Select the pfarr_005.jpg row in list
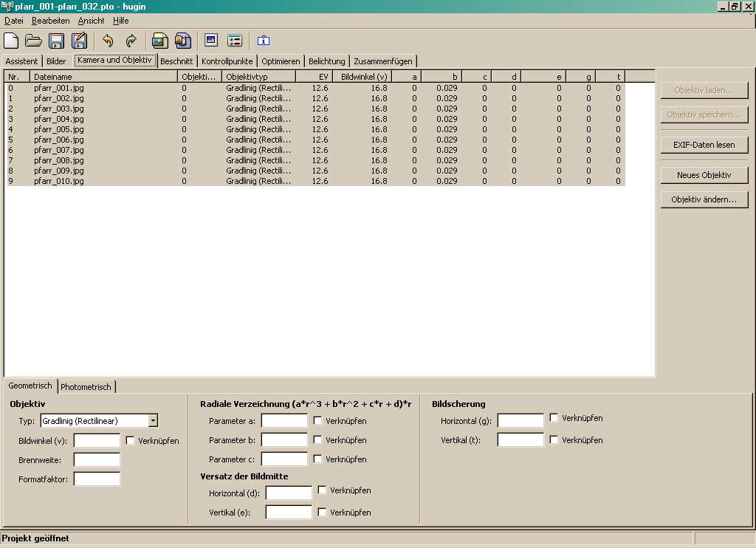Screen dimensions: 756x548 click(x=59, y=129)
